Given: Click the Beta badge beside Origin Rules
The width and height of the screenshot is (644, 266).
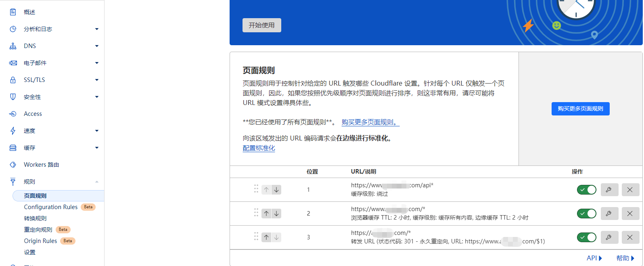Looking at the screenshot, I should click(x=68, y=241).
